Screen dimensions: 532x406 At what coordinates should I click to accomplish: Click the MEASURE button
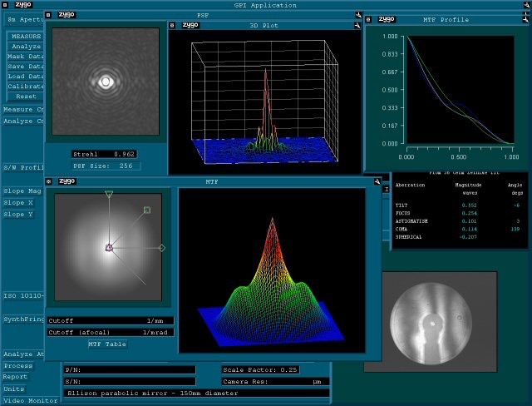(x=25, y=37)
